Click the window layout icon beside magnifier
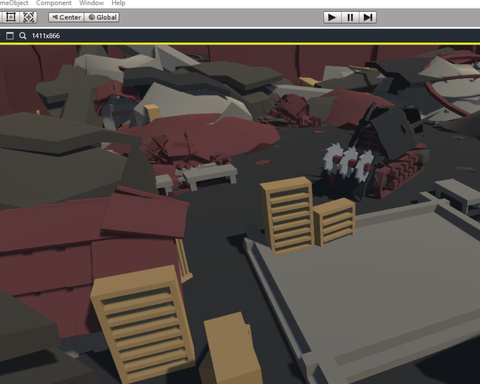Viewport: 480px width, 384px height. click(x=10, y=36)
